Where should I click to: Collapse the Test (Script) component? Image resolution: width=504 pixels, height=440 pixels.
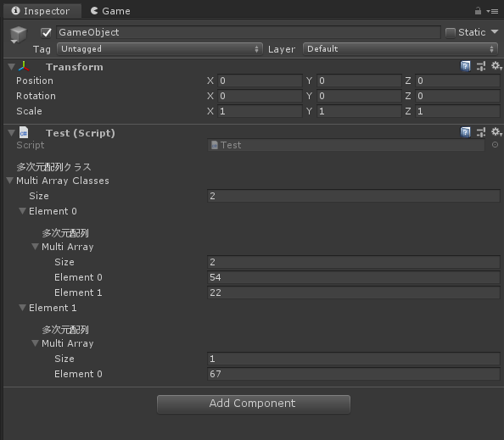11,133
